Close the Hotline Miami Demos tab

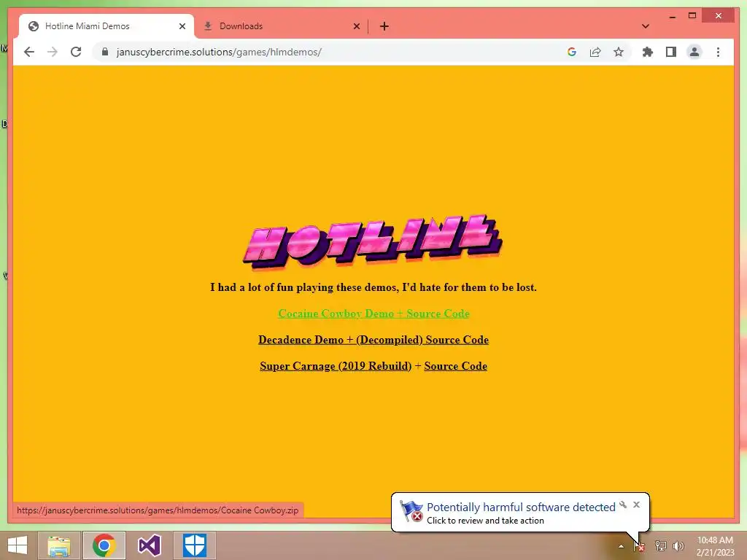coord(182,26)
